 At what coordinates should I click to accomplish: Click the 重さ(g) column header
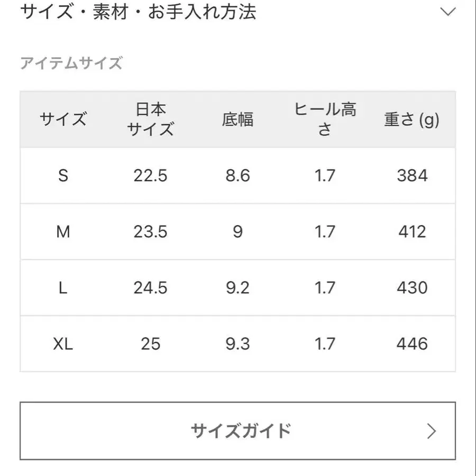click(411, 120)
